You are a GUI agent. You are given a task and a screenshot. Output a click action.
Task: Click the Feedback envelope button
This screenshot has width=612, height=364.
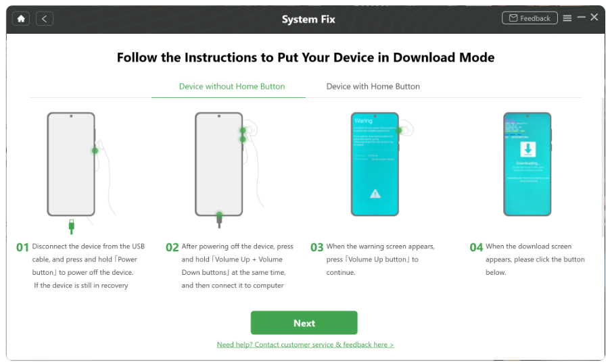tap(529, 18)
